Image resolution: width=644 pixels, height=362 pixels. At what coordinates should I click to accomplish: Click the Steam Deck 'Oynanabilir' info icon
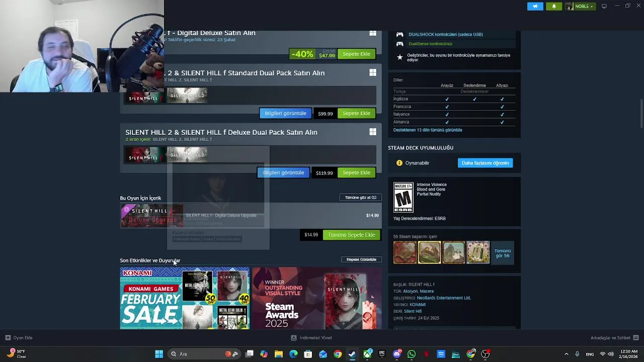[x=399, y=163]
